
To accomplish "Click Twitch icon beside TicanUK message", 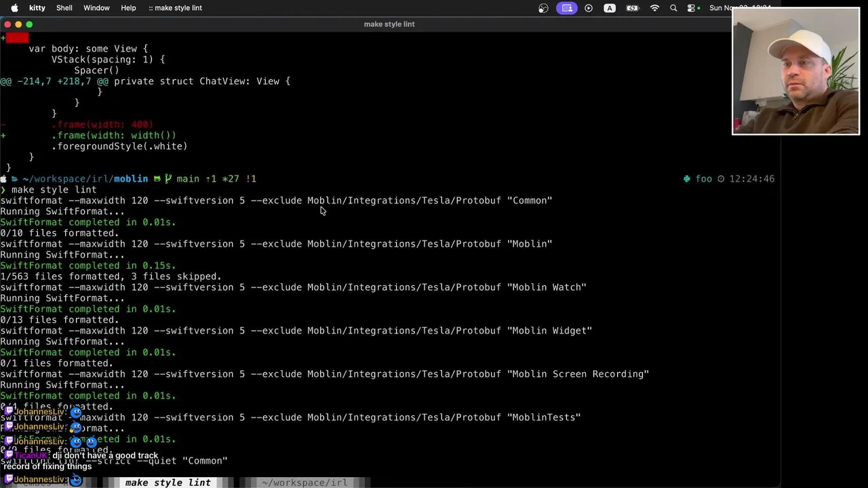I will pyautogui.click(x=9, y=456).
